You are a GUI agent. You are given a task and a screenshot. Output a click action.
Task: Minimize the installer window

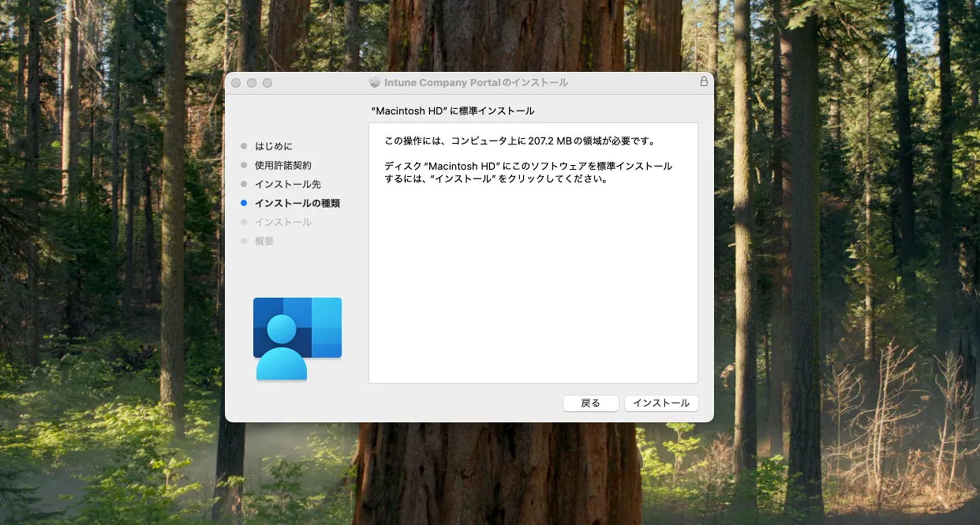pyautogui.click(x=252, y=83)
